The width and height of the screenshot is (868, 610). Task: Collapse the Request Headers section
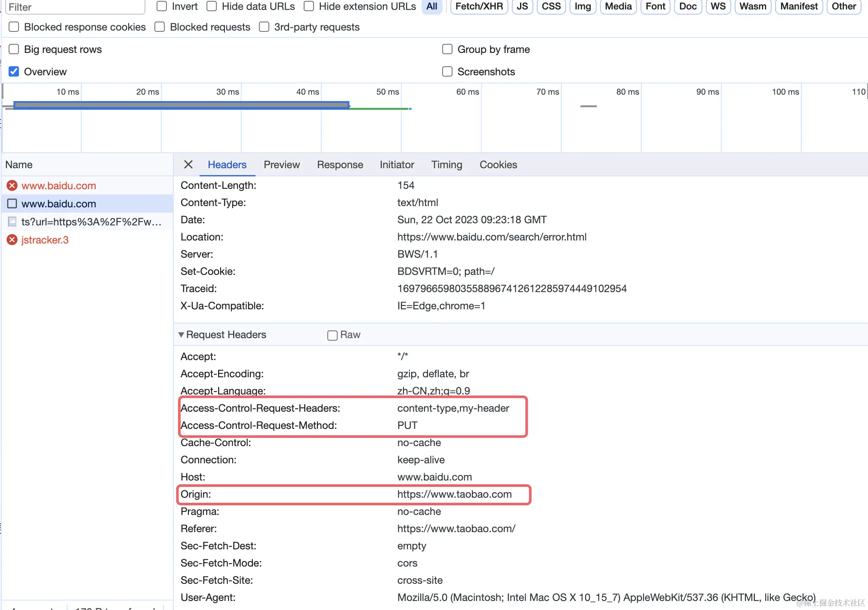tap(181, 335)
